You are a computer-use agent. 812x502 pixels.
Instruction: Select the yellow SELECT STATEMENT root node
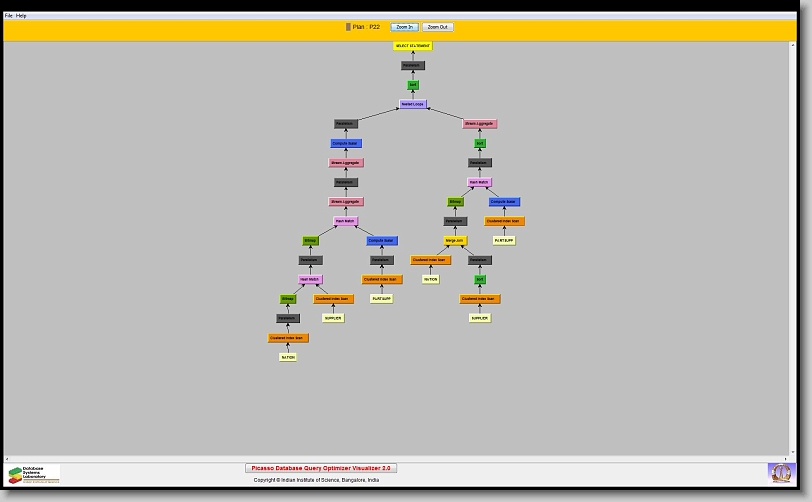coord(413,46)
